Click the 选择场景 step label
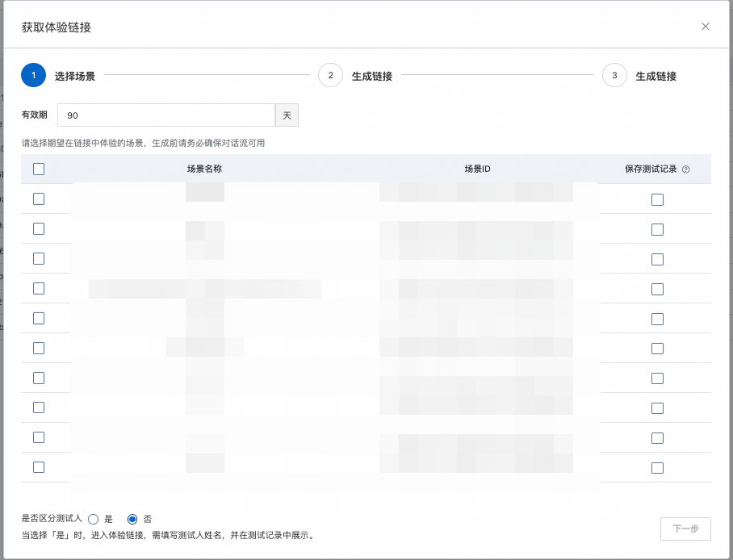 75,76
